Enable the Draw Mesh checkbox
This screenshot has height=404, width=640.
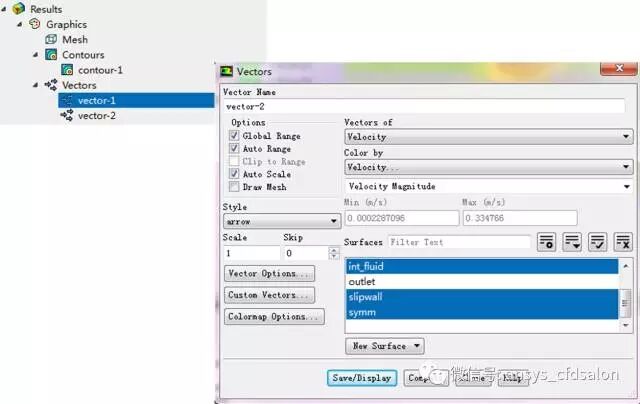234,187
